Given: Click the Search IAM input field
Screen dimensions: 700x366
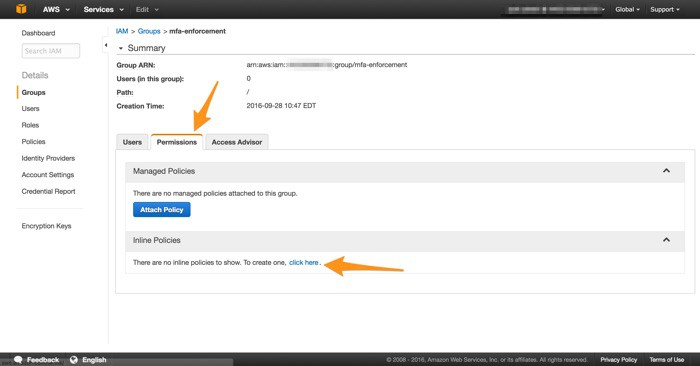Looking at the screenshot, I should point(51,51).
